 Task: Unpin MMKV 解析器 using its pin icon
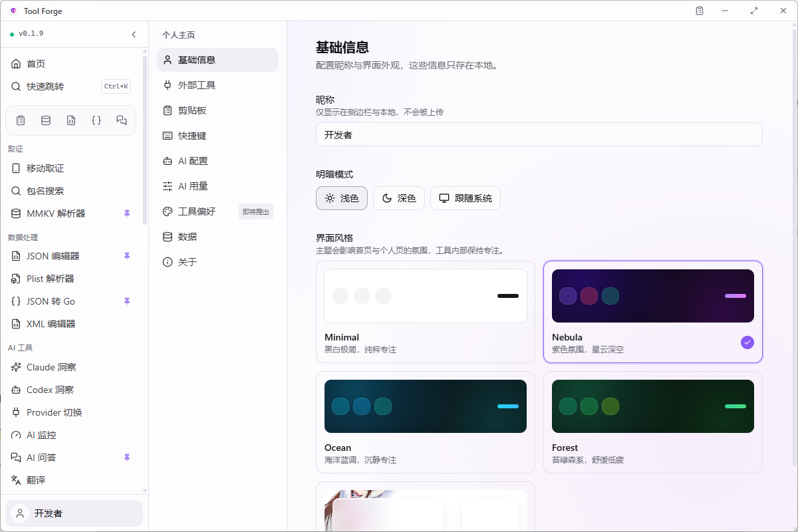127,213
